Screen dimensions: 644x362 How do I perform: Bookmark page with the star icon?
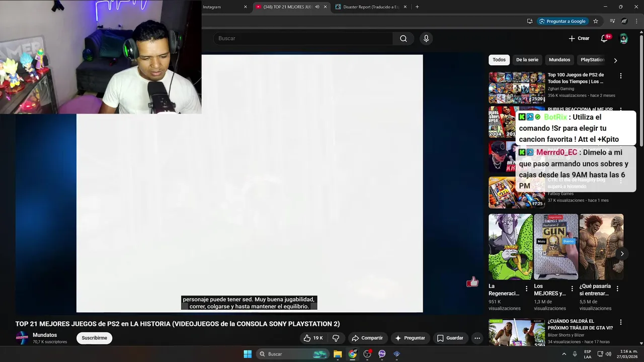click(596, 21)
